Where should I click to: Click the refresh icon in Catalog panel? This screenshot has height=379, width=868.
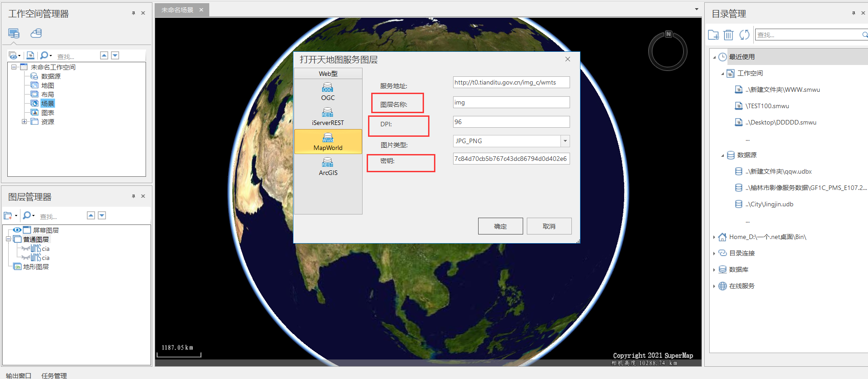744,35
